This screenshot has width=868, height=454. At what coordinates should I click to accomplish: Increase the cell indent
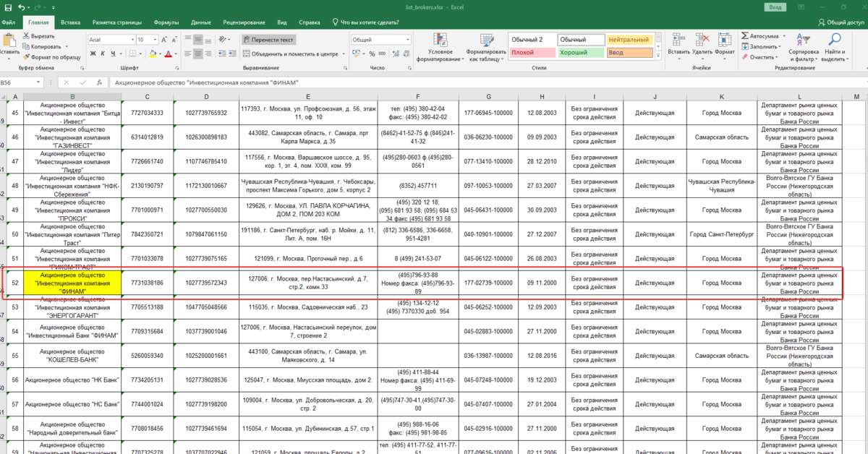click(234, 53)
